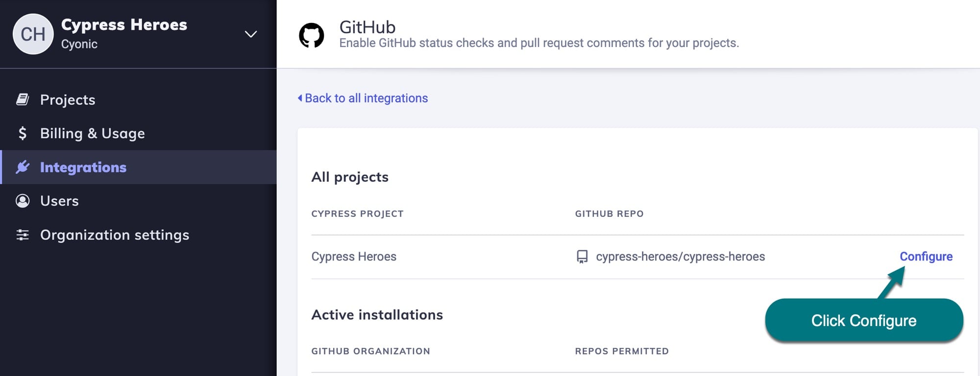This screenshot has height=376, width=980.
Task: Click the cypress-heroes/cypress-heroes repo name
Action: [x=680, y=257]
